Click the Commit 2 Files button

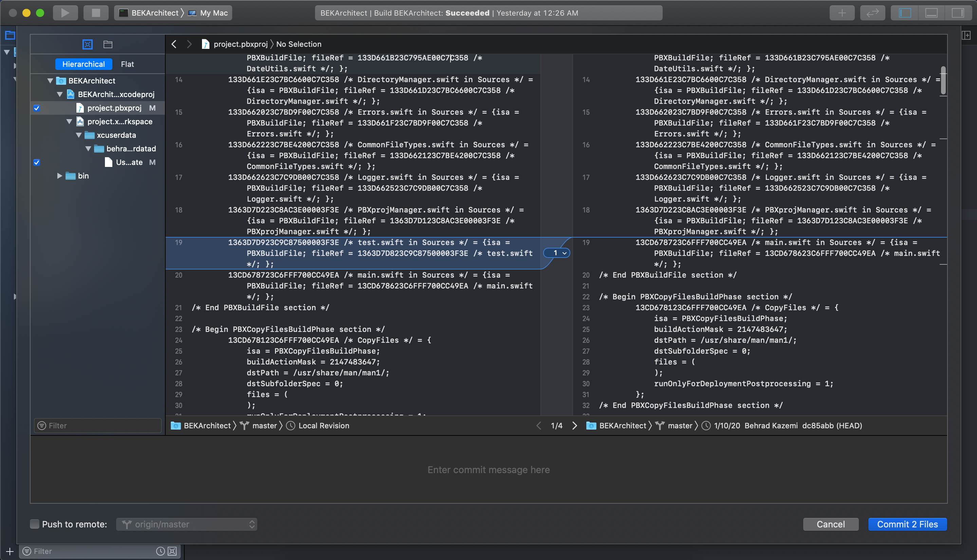point(907,524)
